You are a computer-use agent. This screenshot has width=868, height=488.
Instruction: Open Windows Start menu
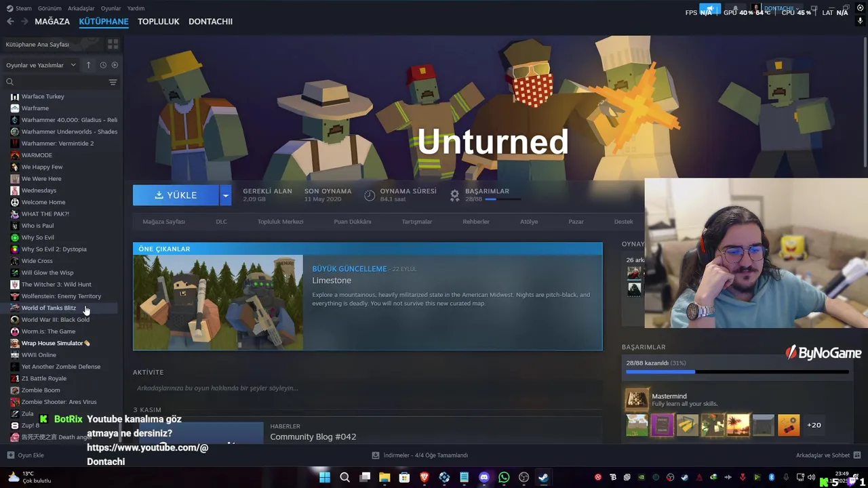[x=325, y=478]
